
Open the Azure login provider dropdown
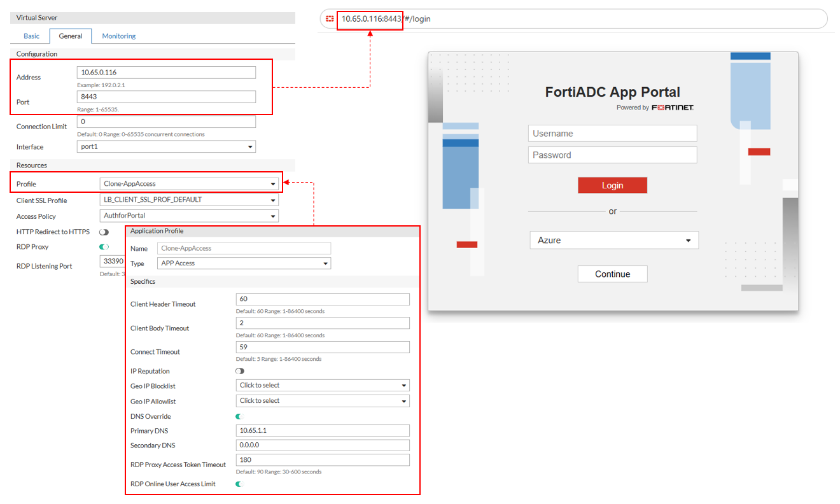click(x=613, y=241)
